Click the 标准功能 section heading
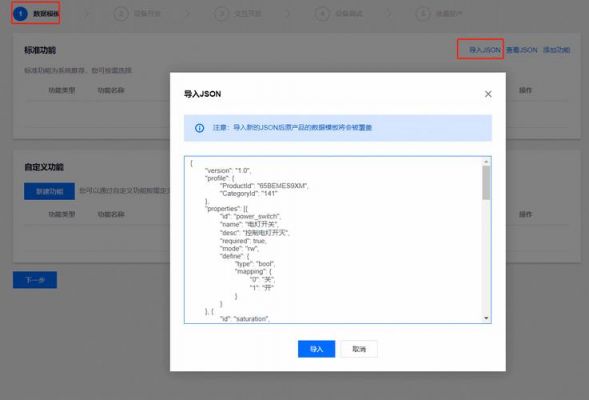 [40, 50]
